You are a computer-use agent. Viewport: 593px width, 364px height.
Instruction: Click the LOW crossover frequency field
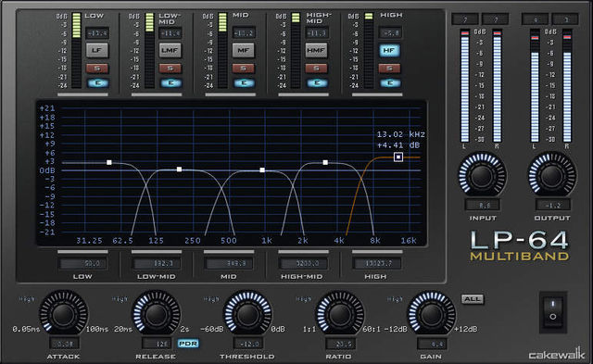click(x=82, y=263)
